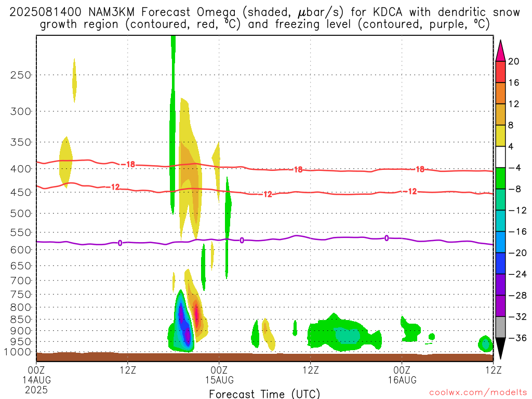Click the 900 pressure level label
Image resolution: width=532 pixels, height=399 pixels.
21,330
